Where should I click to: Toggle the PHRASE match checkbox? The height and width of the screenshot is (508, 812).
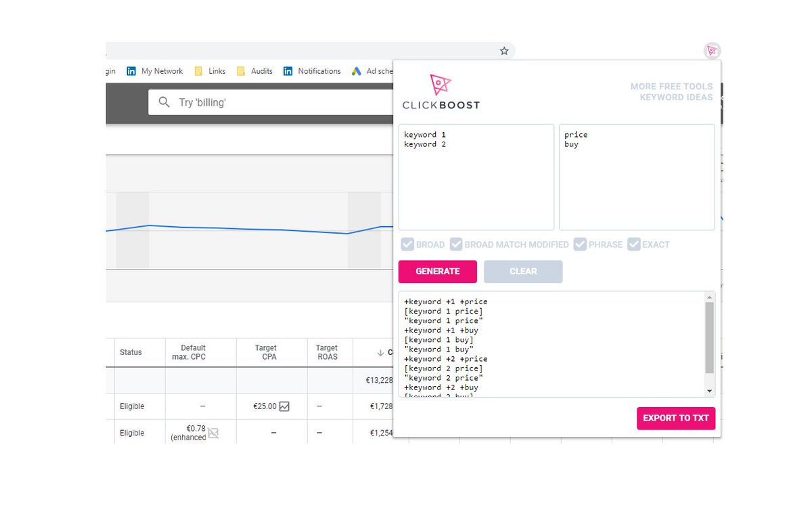580,245
